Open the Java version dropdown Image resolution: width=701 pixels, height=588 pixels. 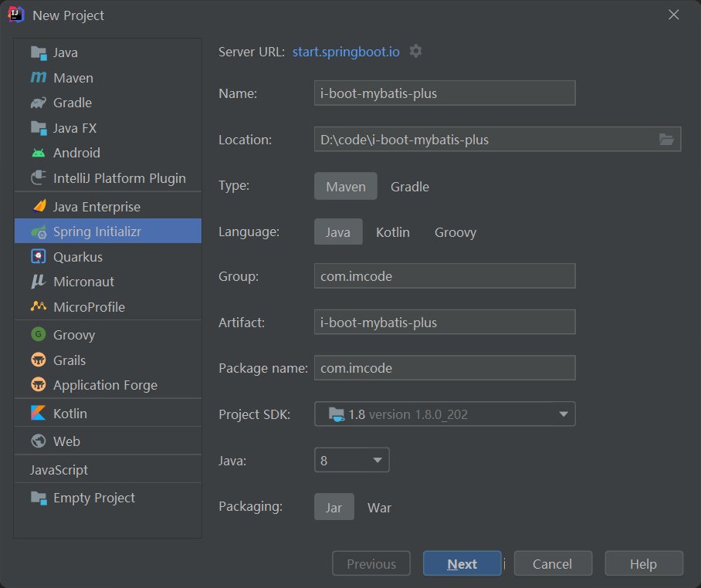coord(378,461)
